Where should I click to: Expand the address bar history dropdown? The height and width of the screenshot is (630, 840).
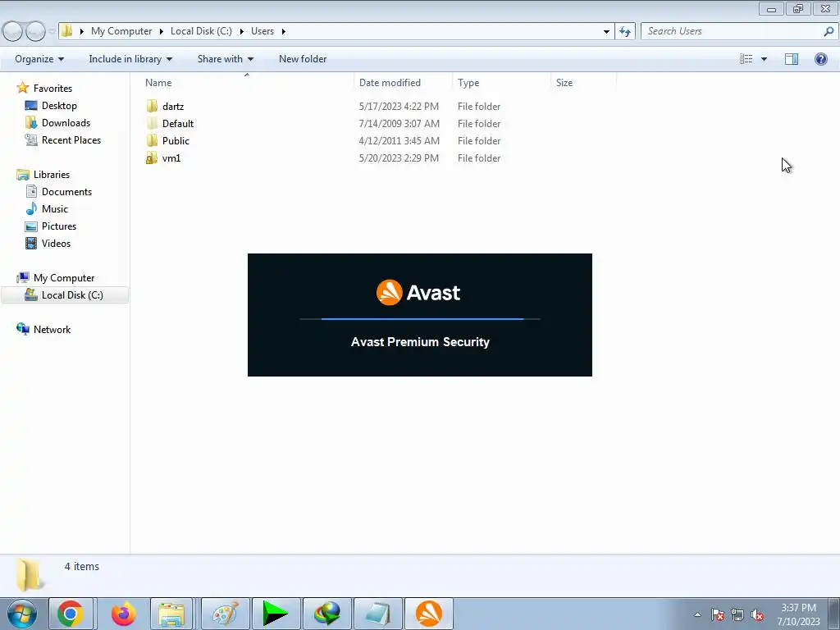coord(606,31)
